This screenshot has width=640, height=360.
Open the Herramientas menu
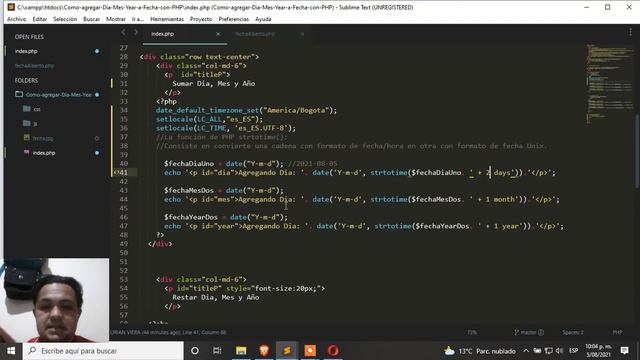(x=167, y=19)
